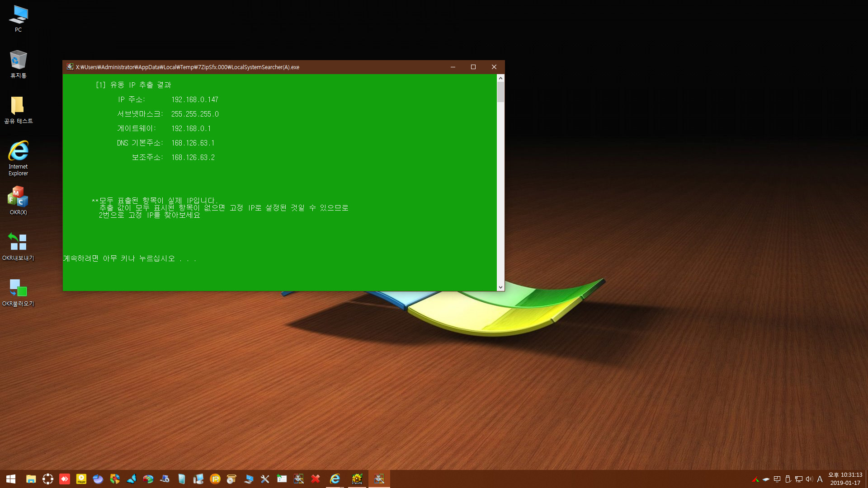Launch the blue butterfly app in taskbar

click(x=132, y=479)
